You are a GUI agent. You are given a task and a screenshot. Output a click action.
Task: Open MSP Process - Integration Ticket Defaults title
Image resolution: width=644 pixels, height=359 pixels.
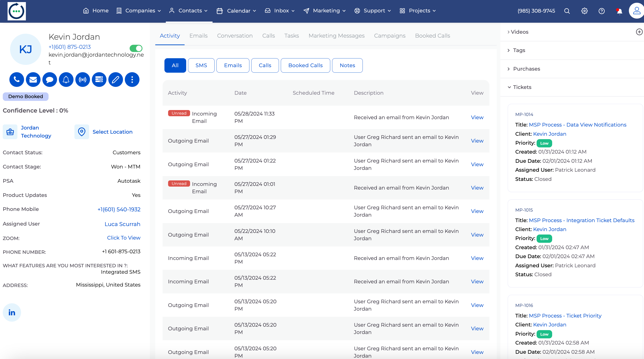coord(581,220)
